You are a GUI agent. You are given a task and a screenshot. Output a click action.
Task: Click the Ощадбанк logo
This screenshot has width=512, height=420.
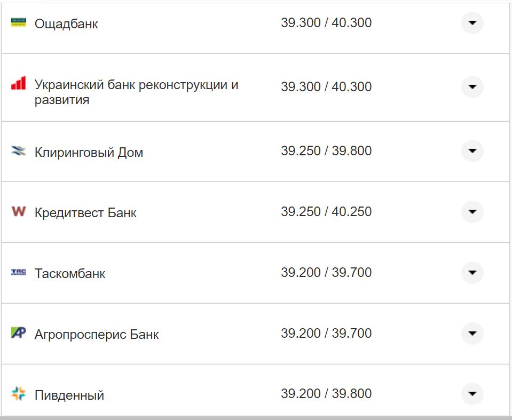18,23
